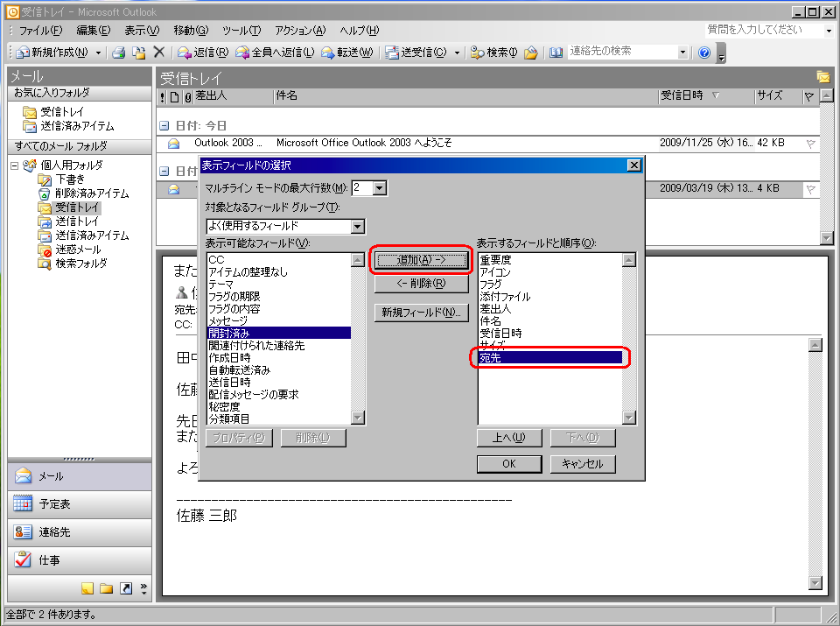Open 仕事 tasks pane button
840x626 pixels.
pos(80,560)
